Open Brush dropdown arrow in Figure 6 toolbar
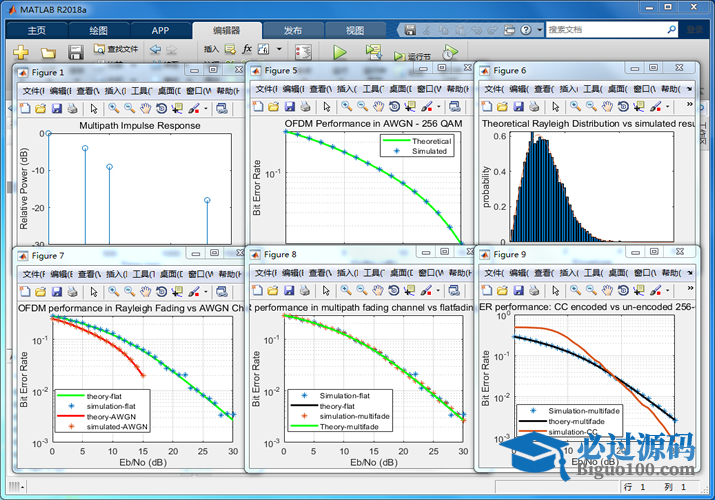Viewport: 715px width, 500px height. click(668, 107)
